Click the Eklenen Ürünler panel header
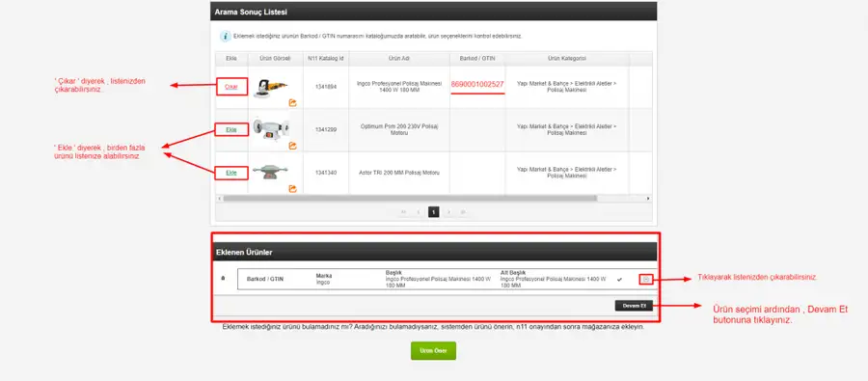Screen dimensions: 868x381 (434, 252)
